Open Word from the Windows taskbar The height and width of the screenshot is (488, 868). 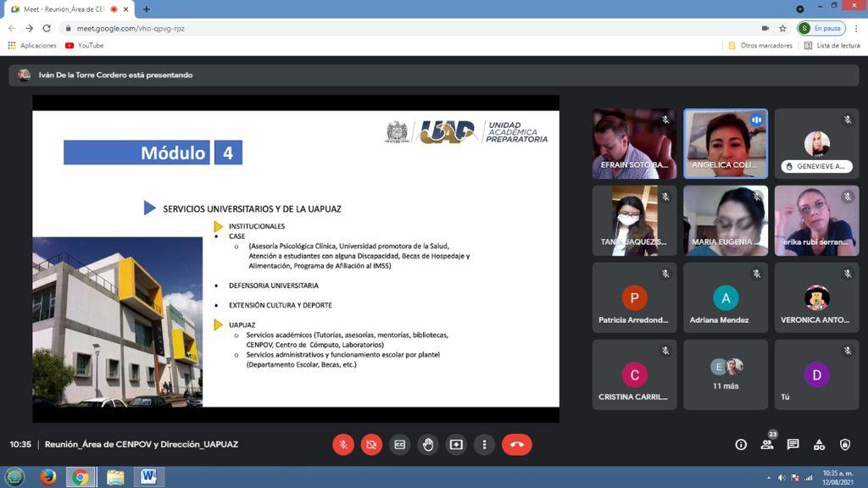point(148,477)
